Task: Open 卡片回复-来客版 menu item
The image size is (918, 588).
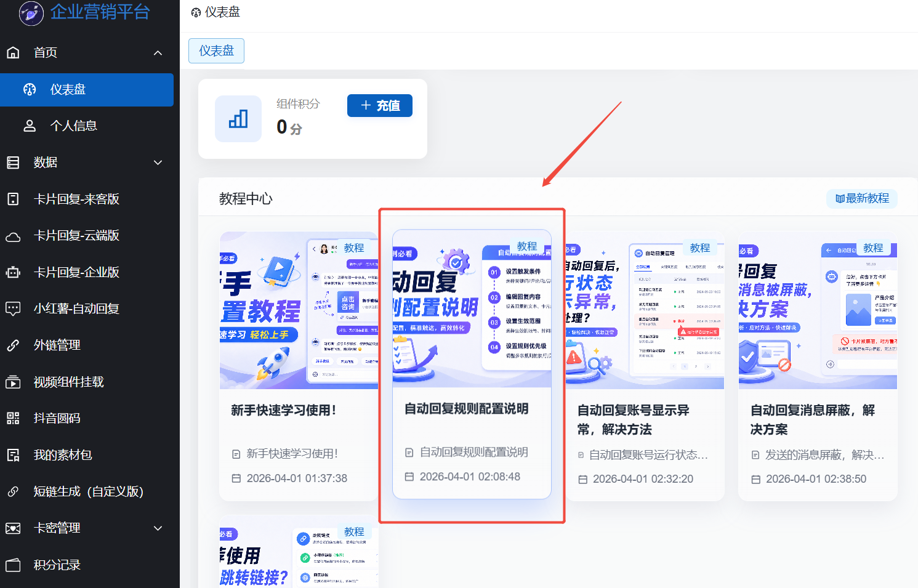Action: coord(76,199)
